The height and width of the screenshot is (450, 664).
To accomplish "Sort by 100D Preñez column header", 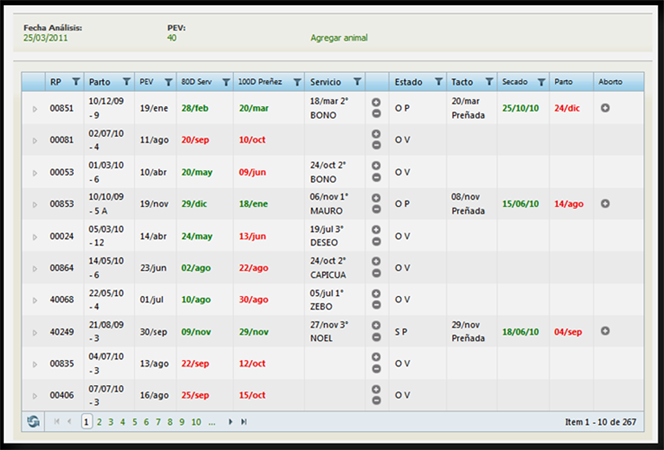I will [x=258, y=82].
